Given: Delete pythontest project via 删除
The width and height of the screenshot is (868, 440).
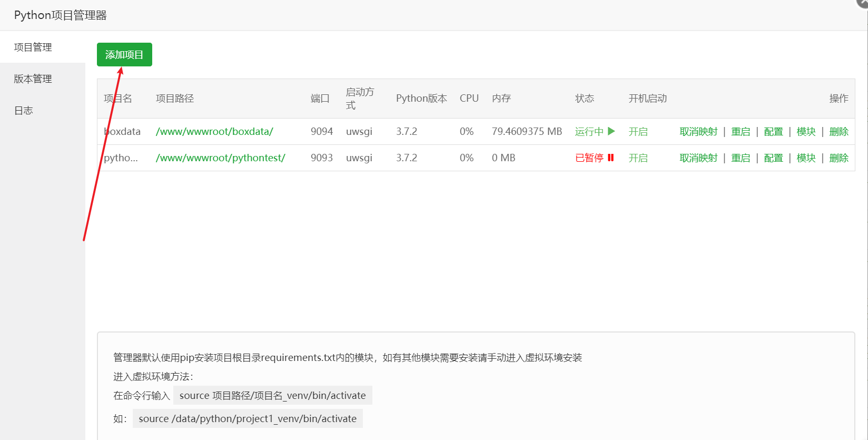Looking at the screenshot, I should (x=839, y=158).
